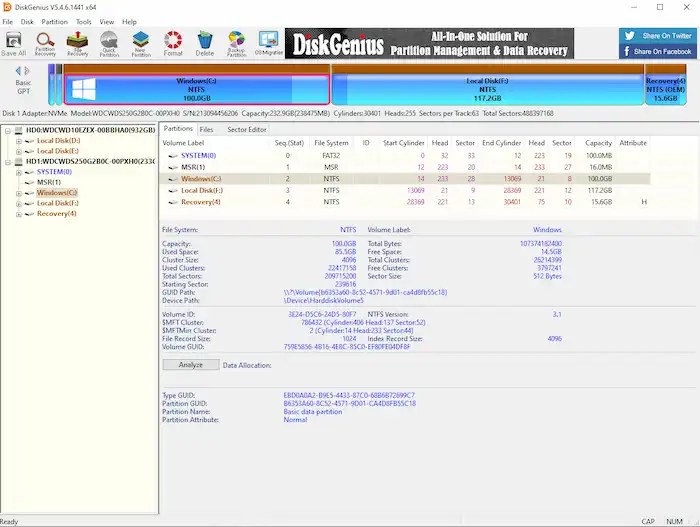Open the Disk menu
700x527 pixels.
27,21
